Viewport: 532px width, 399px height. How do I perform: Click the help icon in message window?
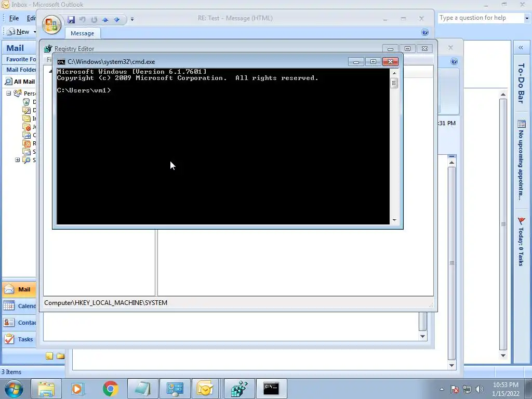[425, 32]
